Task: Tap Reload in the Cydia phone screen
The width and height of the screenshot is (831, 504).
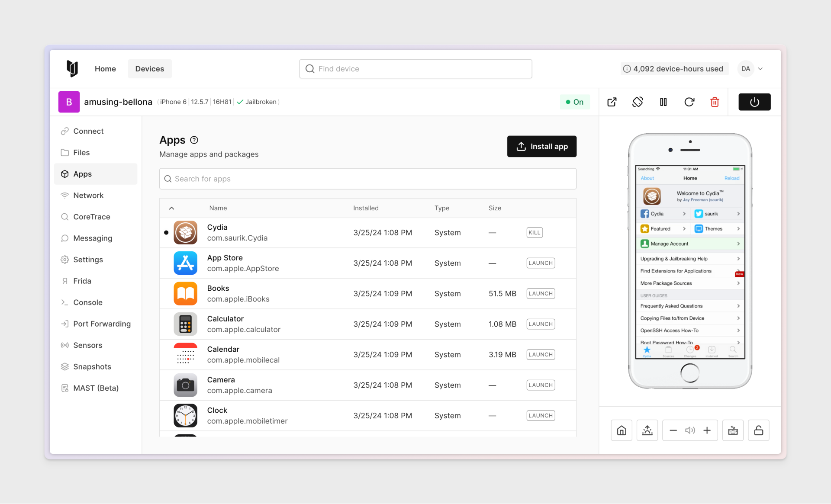Action: (732, 178)
